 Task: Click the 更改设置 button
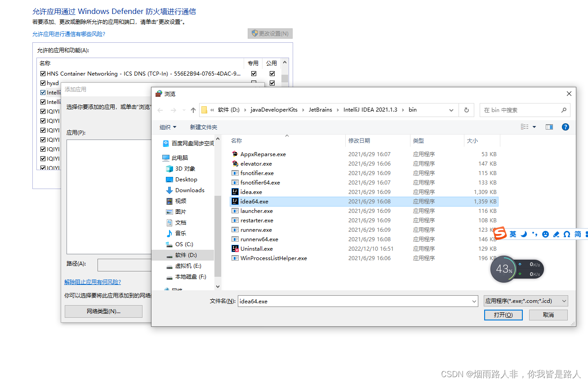click(270, 34)
